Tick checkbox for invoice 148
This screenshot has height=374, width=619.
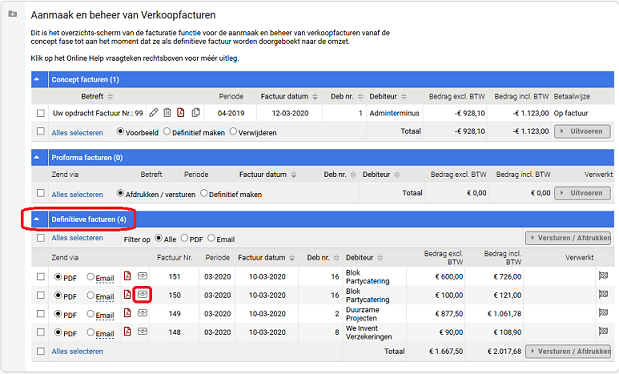coord(41,332)
